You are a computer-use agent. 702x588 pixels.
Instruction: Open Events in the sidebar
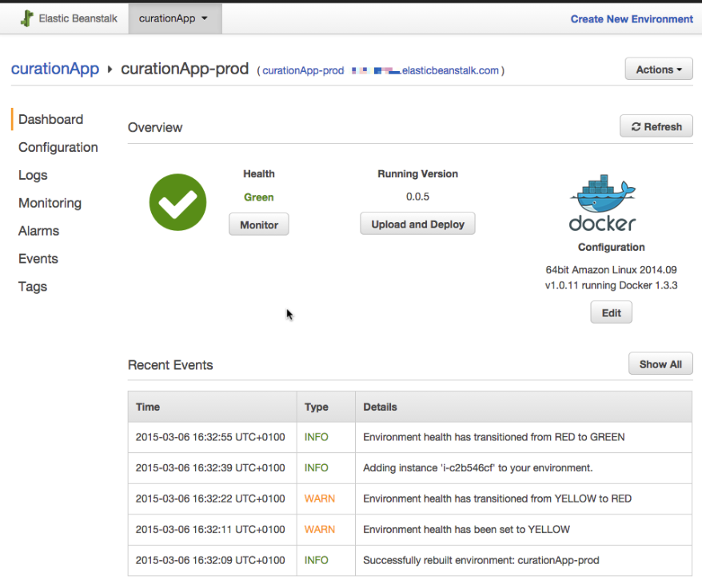click(38, 259)
